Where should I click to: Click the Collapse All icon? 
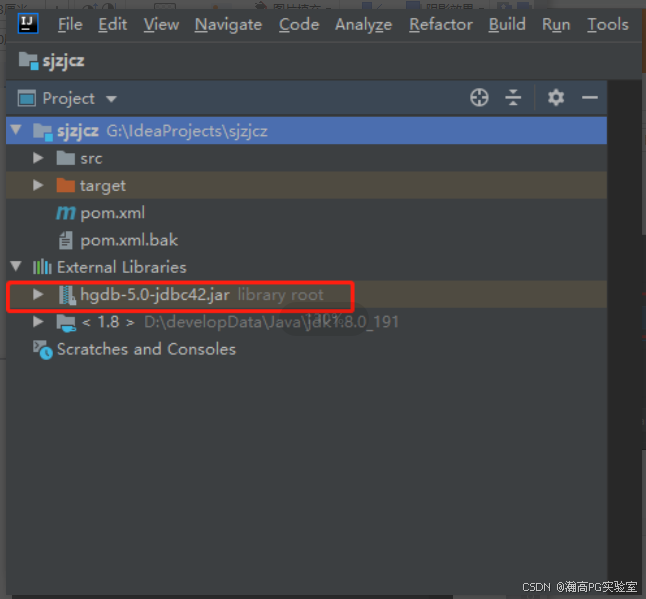(513, 98)
